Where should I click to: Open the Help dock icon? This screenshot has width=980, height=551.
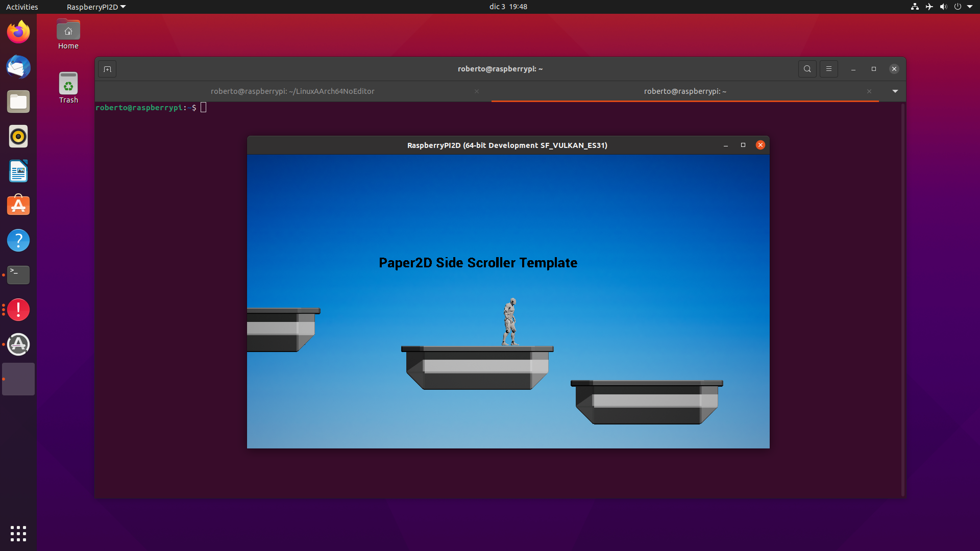pyautogui.click(x=18, y=240)
